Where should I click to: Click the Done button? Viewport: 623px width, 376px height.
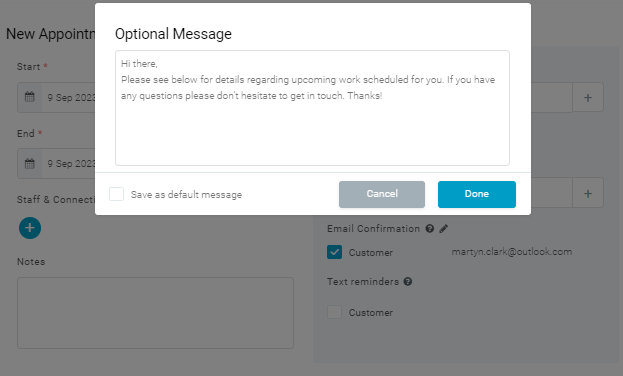click(x=477, y=194)
